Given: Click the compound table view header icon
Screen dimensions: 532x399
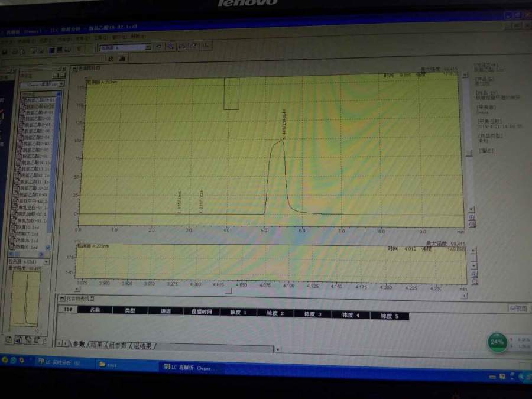Looking at the screenshot, I should tap(62, 299).
